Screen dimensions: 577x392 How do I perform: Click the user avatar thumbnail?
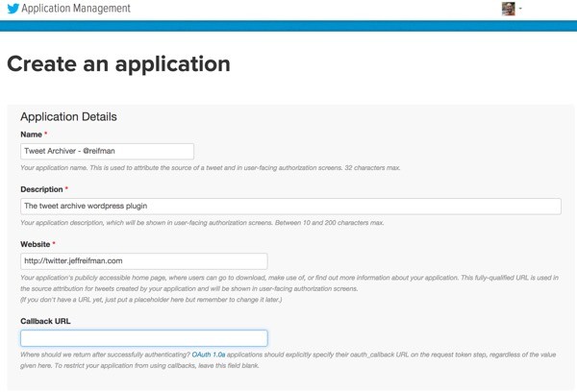[508, 9]
